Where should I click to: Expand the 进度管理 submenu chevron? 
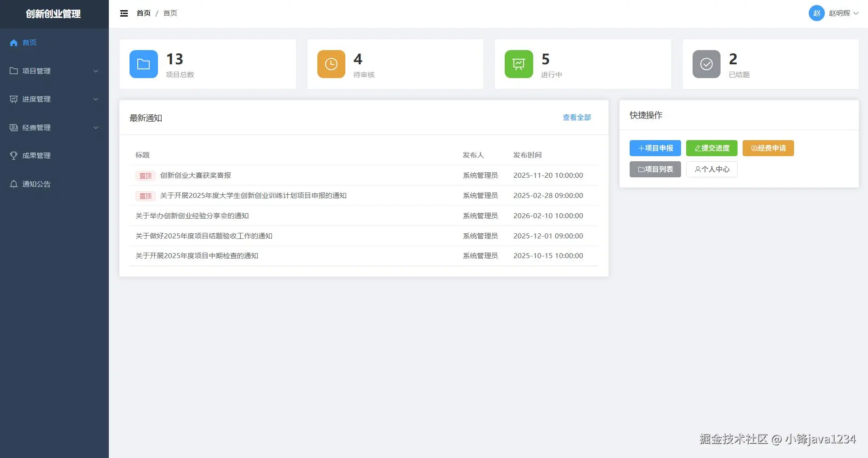click(96, 99)
